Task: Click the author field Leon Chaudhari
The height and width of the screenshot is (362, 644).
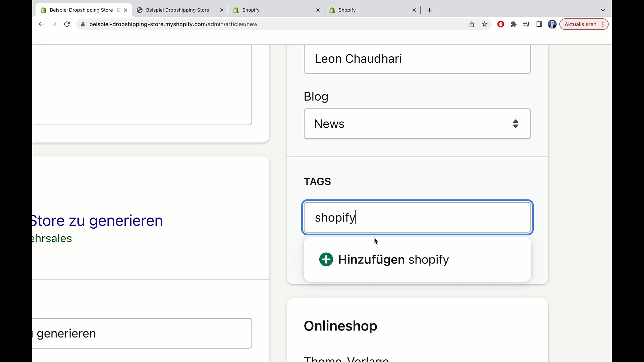Action: [417, 59]
